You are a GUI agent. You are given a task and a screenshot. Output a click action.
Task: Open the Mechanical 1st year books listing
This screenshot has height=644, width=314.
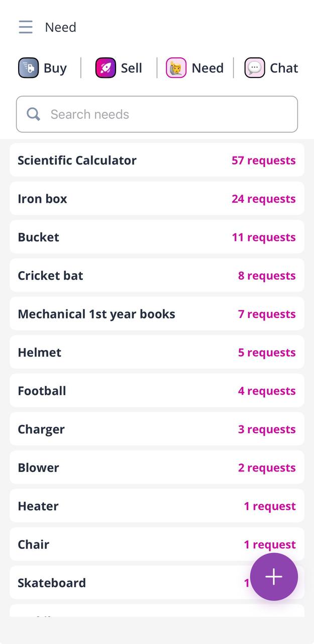(96, 313)
